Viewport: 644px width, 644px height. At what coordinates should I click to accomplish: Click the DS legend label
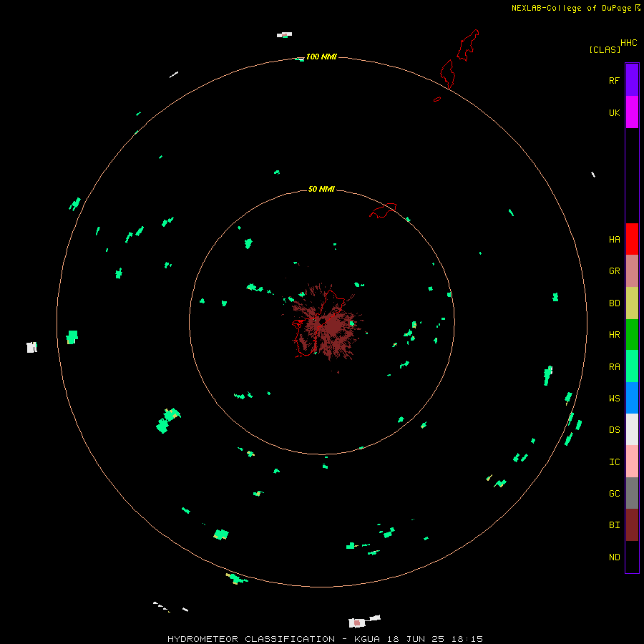tap(614, 430)
